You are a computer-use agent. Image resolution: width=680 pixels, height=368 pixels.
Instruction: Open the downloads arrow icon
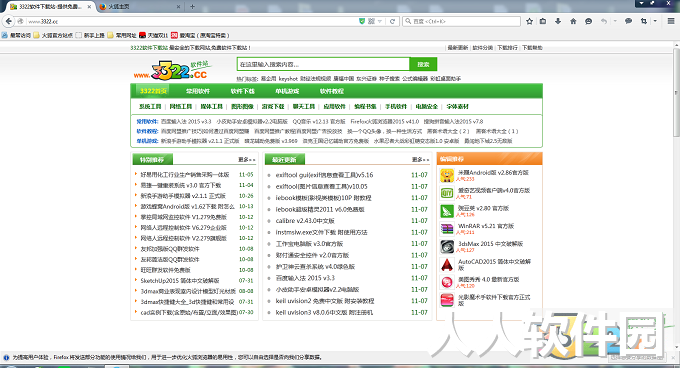(x=558, y=21)
